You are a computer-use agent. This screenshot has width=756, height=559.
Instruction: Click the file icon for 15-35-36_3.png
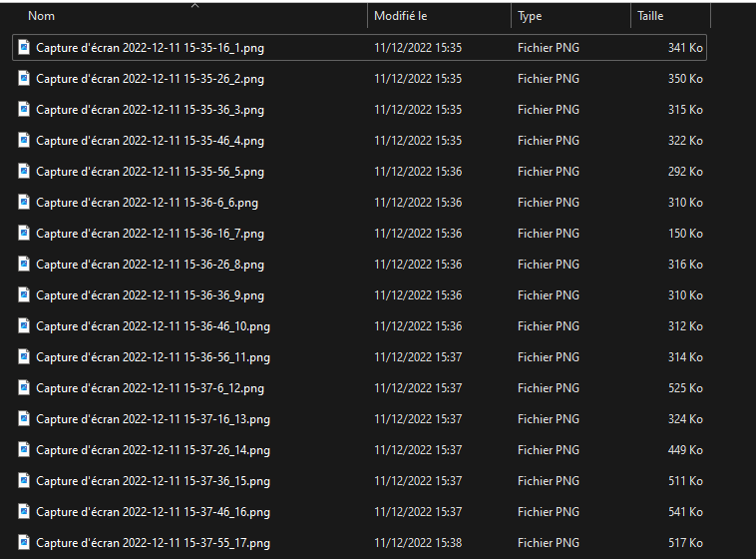pos(25,109)
